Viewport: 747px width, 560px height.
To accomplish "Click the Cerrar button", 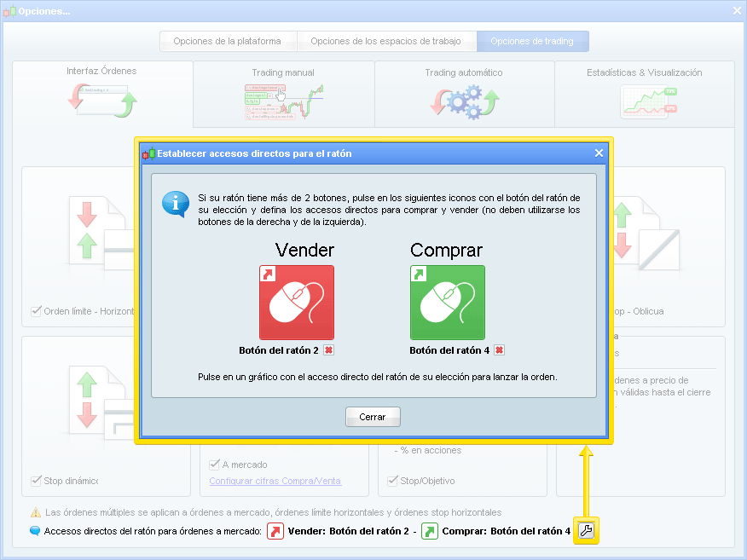I will 373,417.
